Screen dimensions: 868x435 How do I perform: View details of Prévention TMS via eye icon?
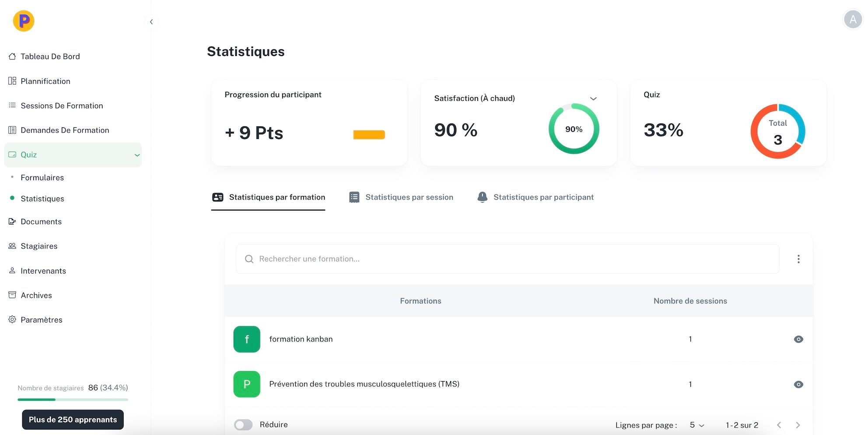click(798, 384)
